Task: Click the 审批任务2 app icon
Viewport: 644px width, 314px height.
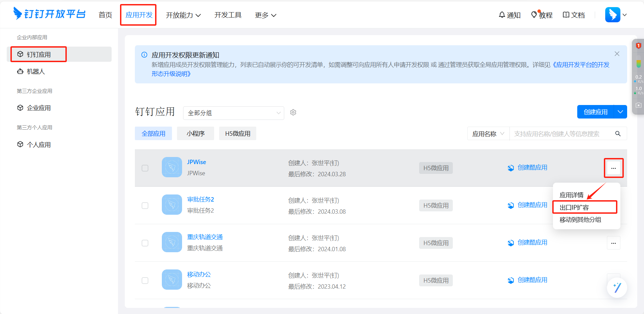Action: (x=172, y=205)
